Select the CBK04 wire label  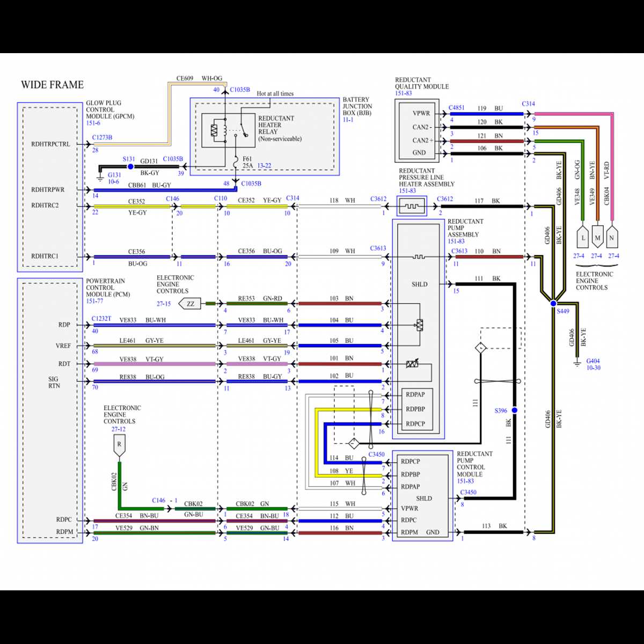[x=607, y=196]
